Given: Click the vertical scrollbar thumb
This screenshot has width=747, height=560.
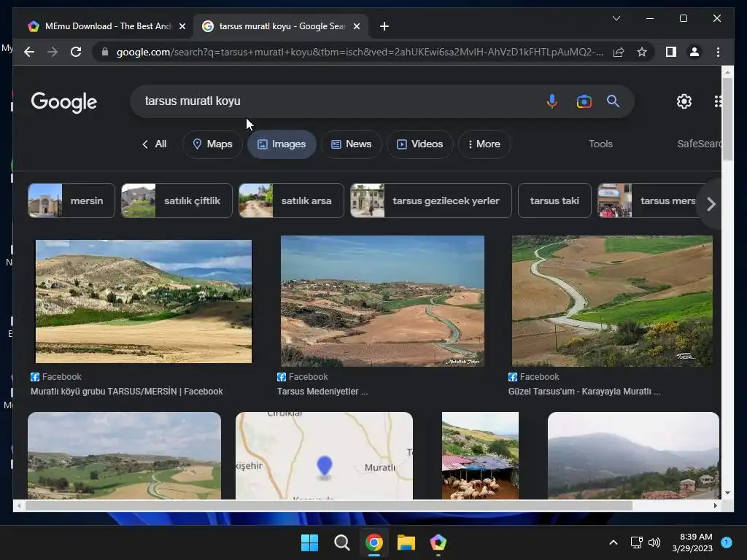Looking at the screenshot, I should coord(727,120).
